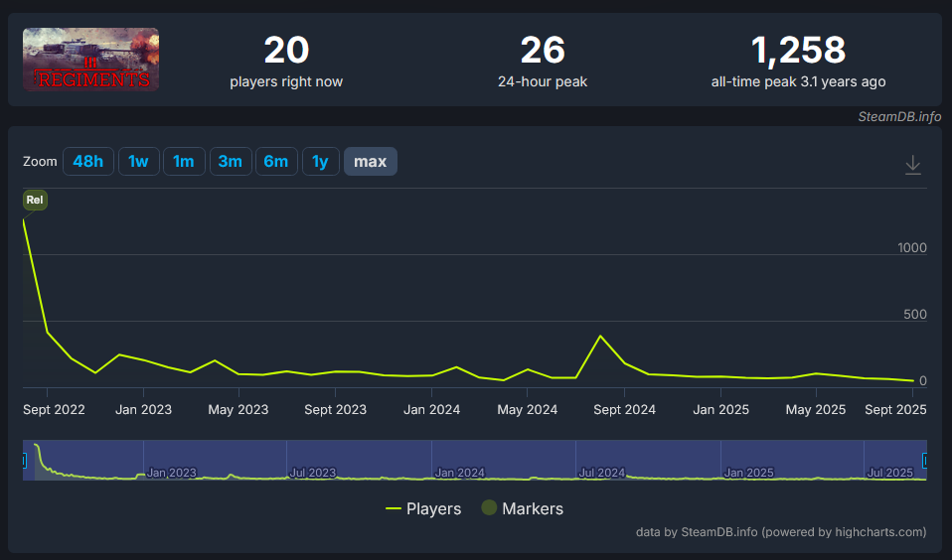
Task: Click the Sept 2025 axis label
Action: point(895,409)
